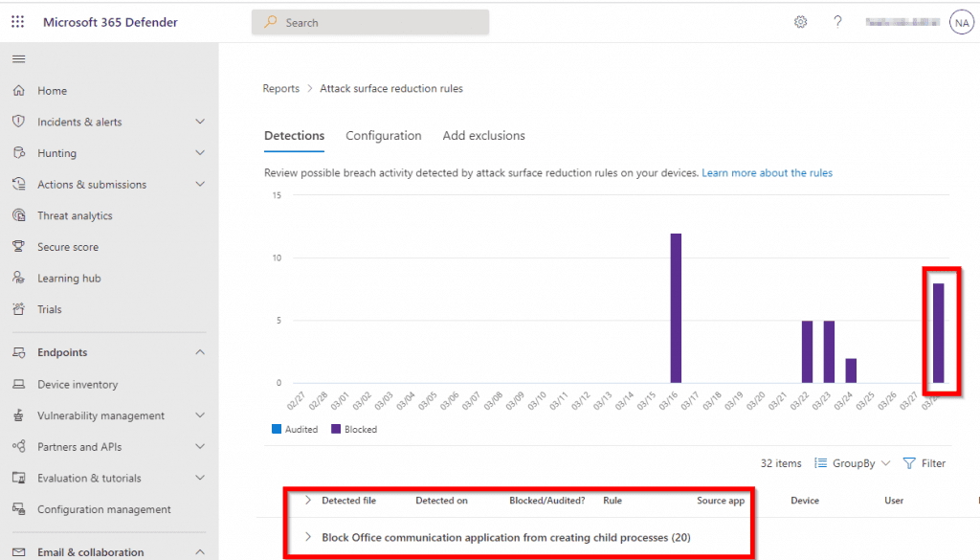Switch to the Detections tab
The height and width of the screenshot is (560, 980).
(x=295, y=136)
